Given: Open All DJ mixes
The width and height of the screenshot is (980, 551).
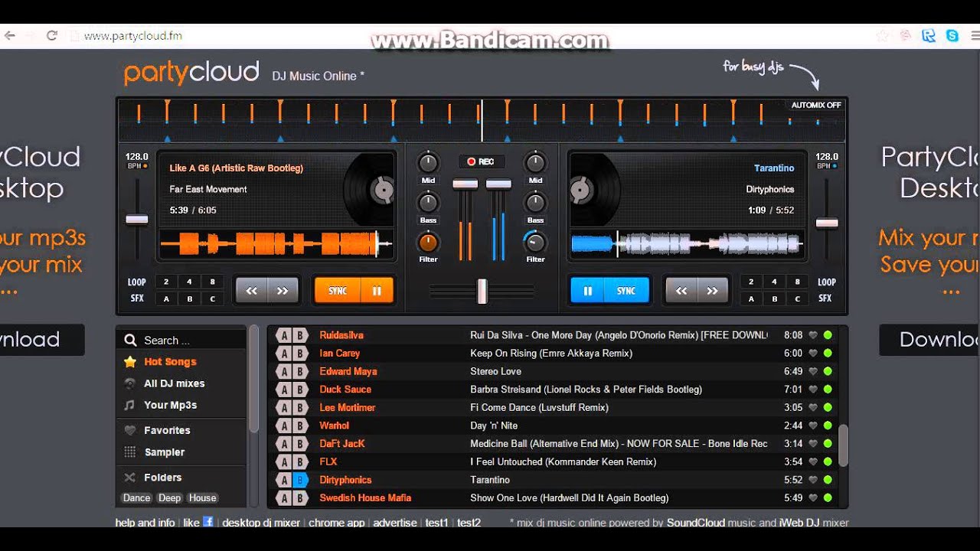Looking at the screenshot, I should [175, 383].
